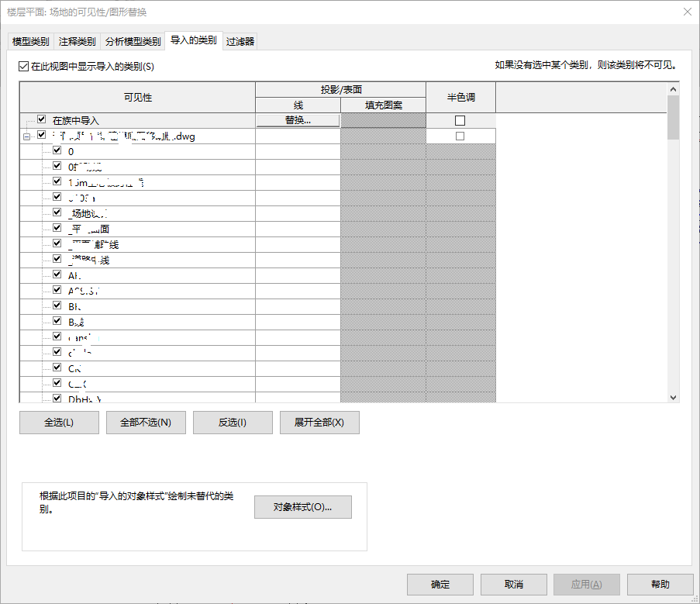Switch to the 模型类别 tab
This screenshot has width=700, height=604.
click(x=29, y=41)
